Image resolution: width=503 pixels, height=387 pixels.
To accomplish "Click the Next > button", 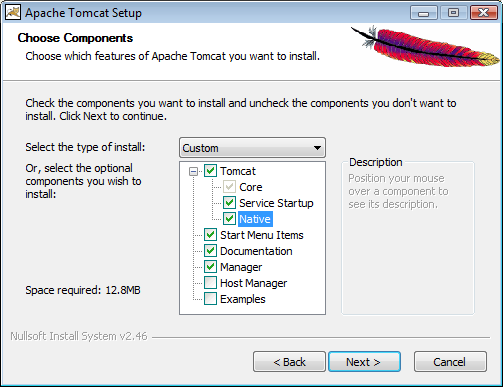I will 364,362.
